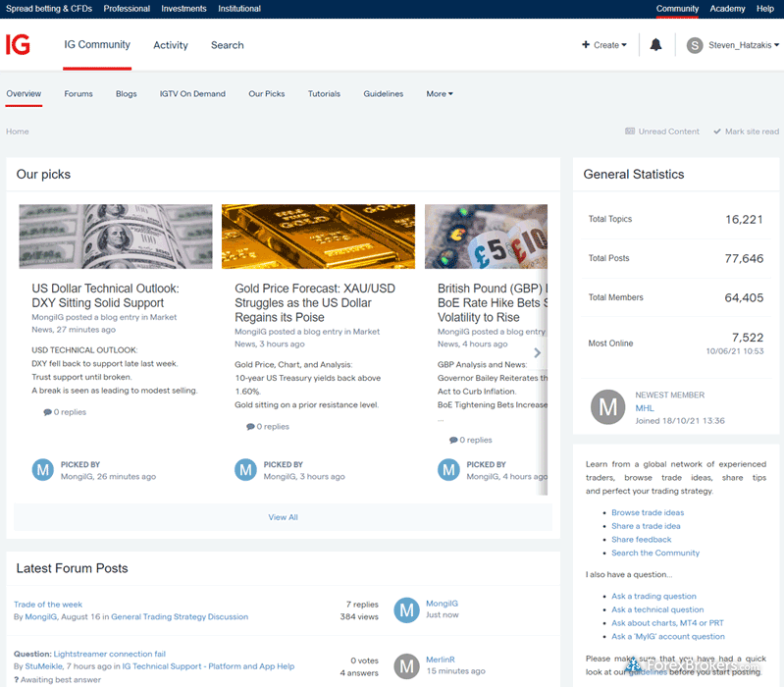Click newest member MHL avatar

click(x=608, y=407)
